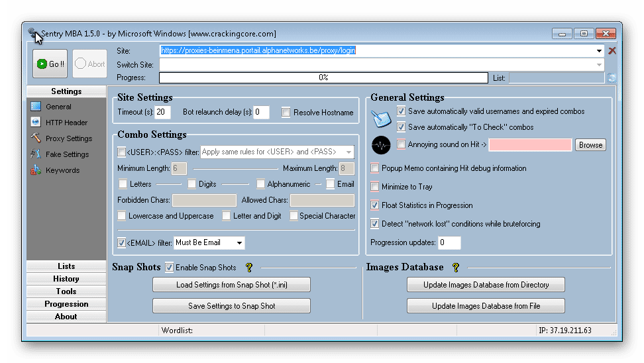Enable Popup Memo containing Hit debug information

(374, 168)
